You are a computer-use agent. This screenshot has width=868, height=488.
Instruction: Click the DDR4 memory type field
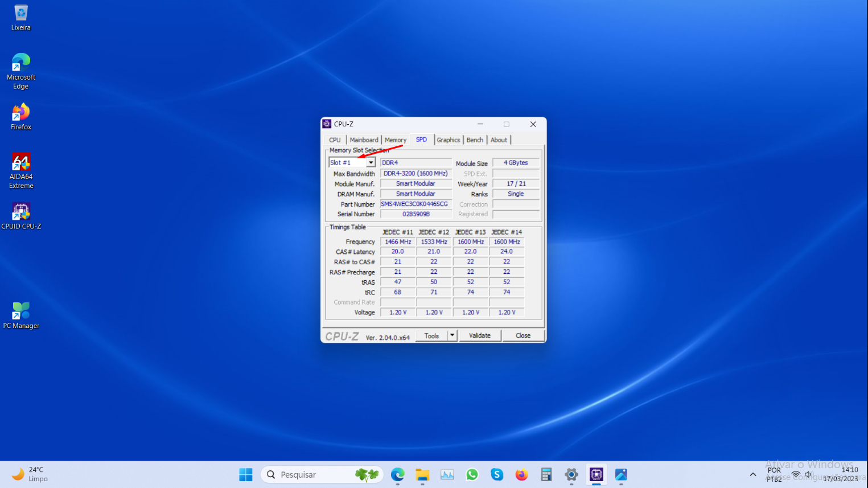click(416, 162)
